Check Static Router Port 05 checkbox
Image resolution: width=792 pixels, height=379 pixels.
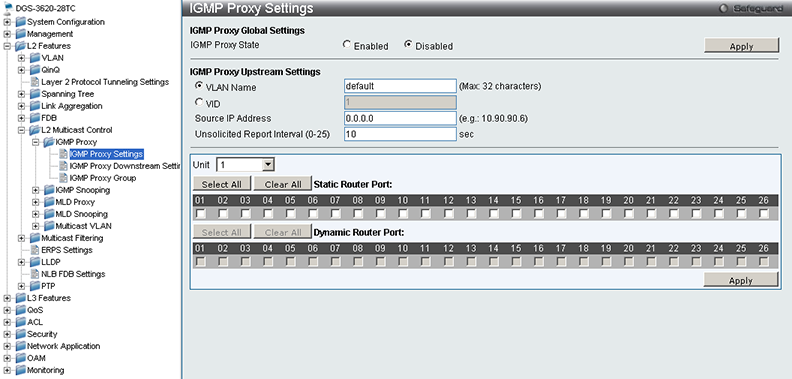click(x=291, y=214)
